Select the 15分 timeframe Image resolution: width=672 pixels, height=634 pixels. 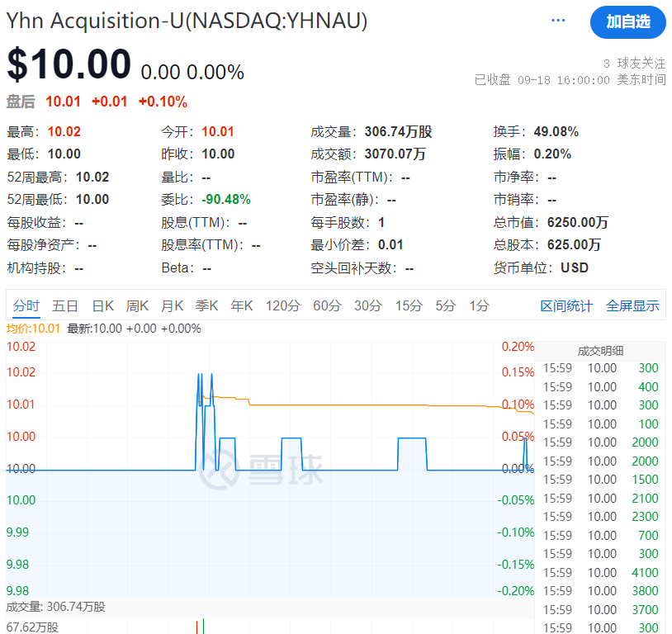pos(408,305)
